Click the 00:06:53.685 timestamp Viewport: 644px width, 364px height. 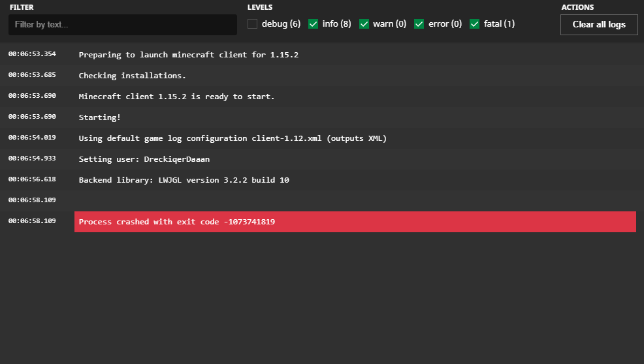[32, 75]
